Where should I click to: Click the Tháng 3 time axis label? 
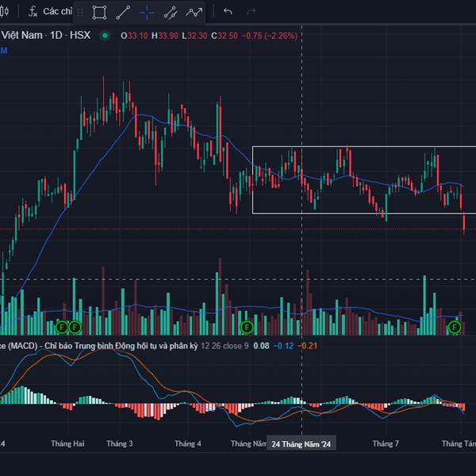tap(120, 443)
